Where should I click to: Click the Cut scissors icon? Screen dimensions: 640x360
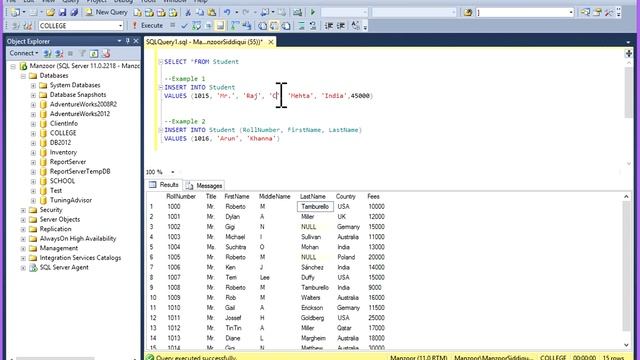[x=188, y=12]
